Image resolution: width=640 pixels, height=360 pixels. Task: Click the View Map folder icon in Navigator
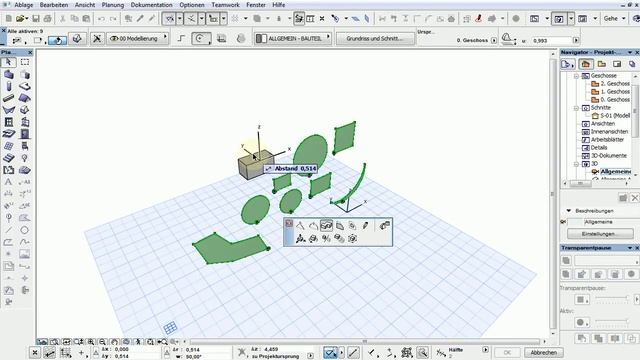tap(601, 64)
